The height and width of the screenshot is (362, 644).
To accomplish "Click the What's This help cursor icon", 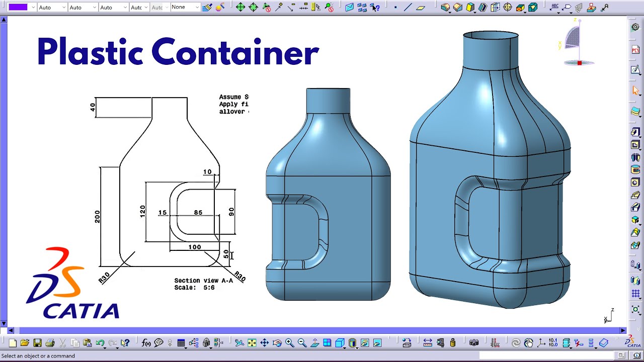I will [125, 343].
